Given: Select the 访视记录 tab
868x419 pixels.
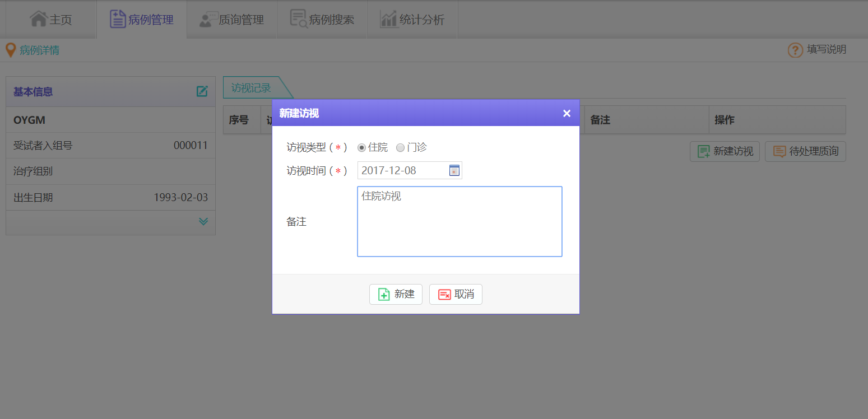Looking at the screenshot, I should tap(252, 88).
